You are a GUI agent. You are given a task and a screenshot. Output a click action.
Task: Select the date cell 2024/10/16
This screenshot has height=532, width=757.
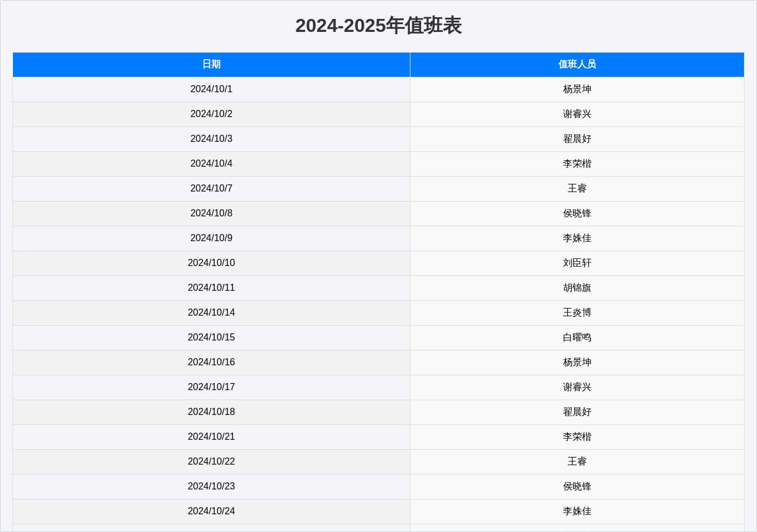click(211, 362)
